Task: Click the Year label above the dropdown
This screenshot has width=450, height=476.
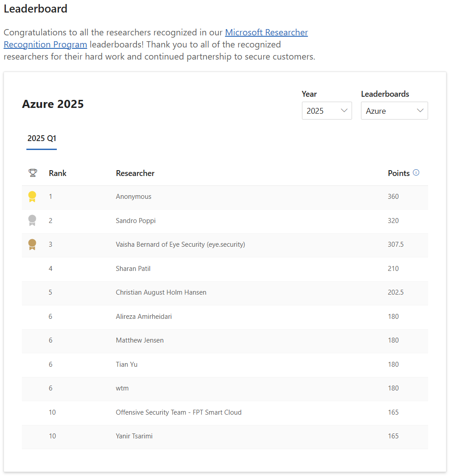Action: coord(309,94)
